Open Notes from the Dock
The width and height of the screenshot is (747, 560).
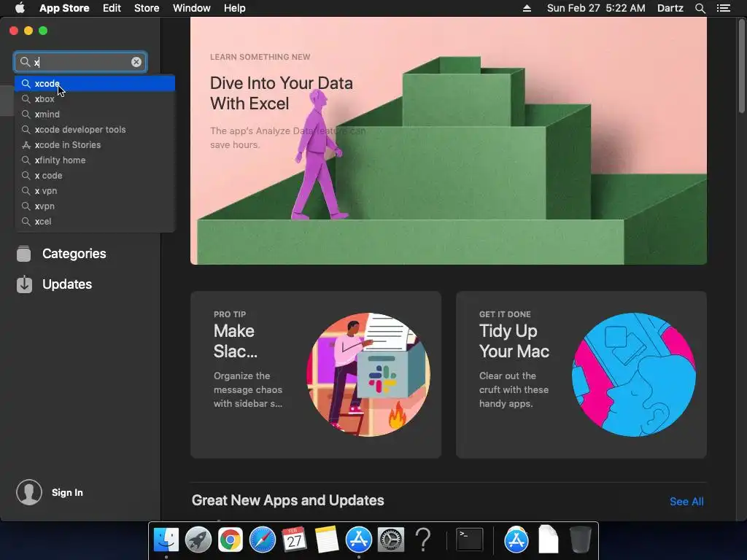326,540
